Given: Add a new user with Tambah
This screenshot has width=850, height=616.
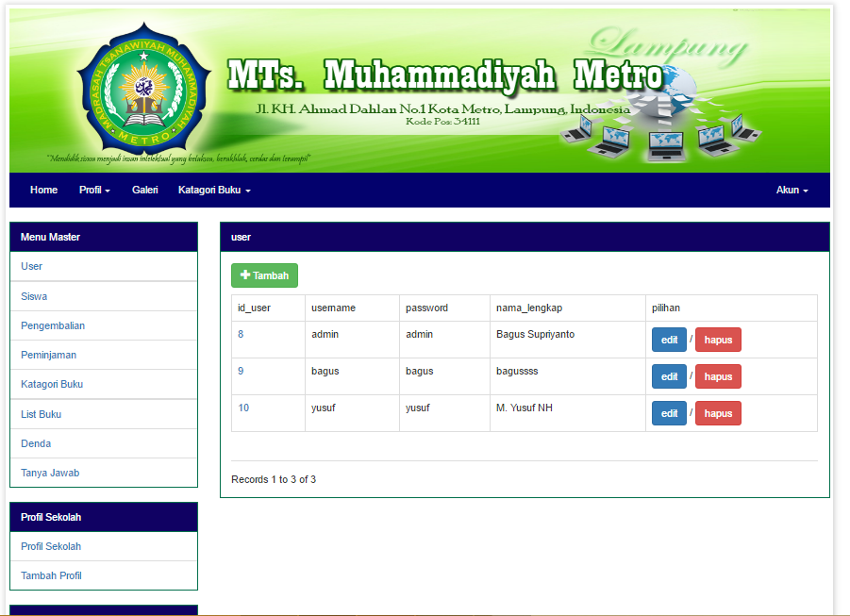Looking at the screenshot, I should (264, 275).
